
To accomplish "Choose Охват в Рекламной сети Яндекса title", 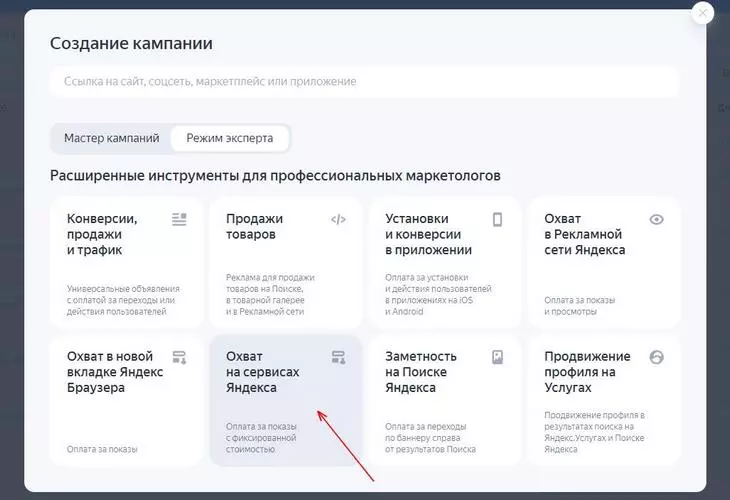I will (x=585, y=234).
